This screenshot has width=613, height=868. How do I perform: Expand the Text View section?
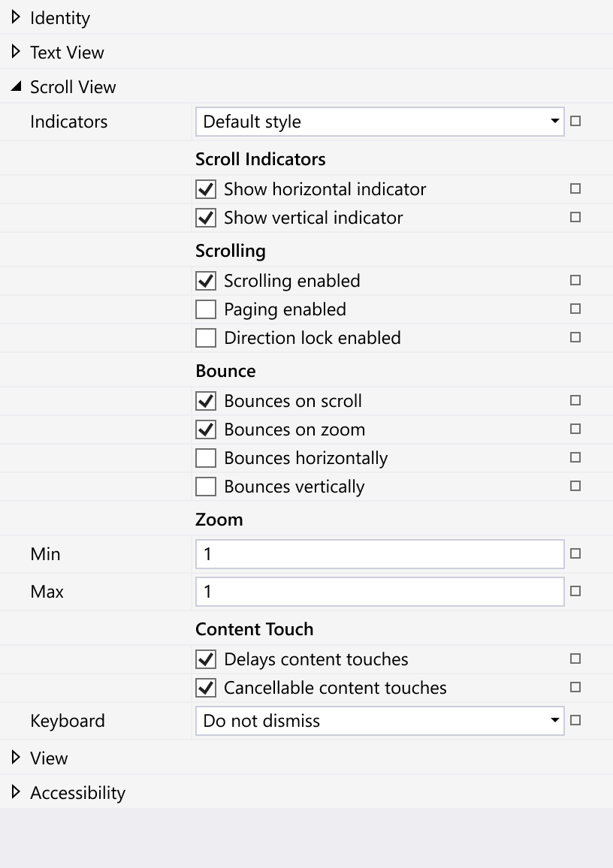(15, 52)
